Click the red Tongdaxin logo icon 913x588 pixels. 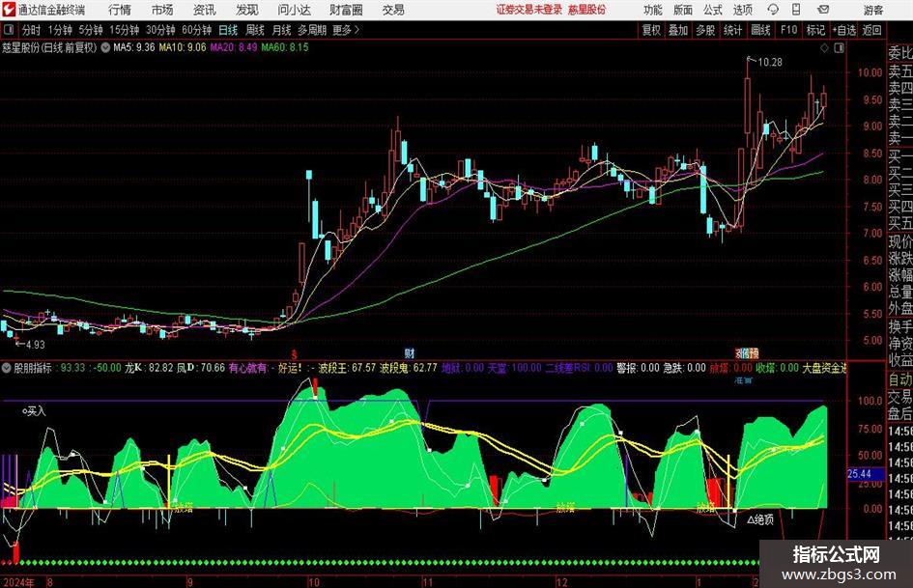pyautogui.click(x=9, y=10)
